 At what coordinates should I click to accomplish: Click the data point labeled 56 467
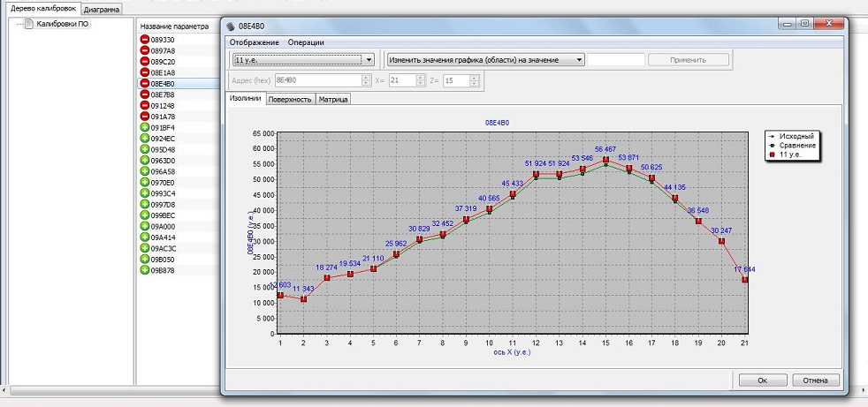pos(605,162)
